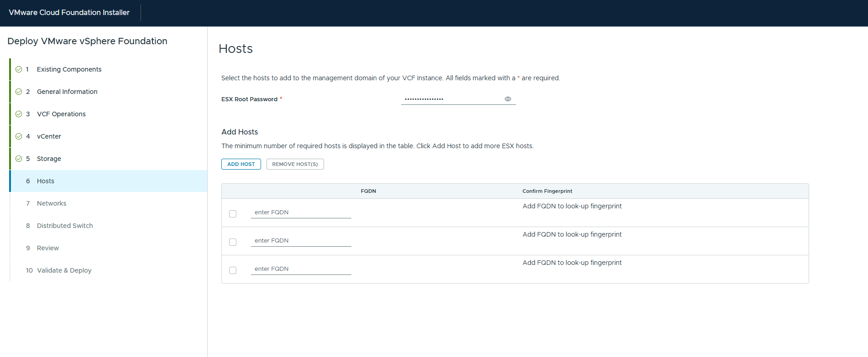Show the ESX root password via eye icon
Screen dimensions: 868x357
tap(507, 99)
